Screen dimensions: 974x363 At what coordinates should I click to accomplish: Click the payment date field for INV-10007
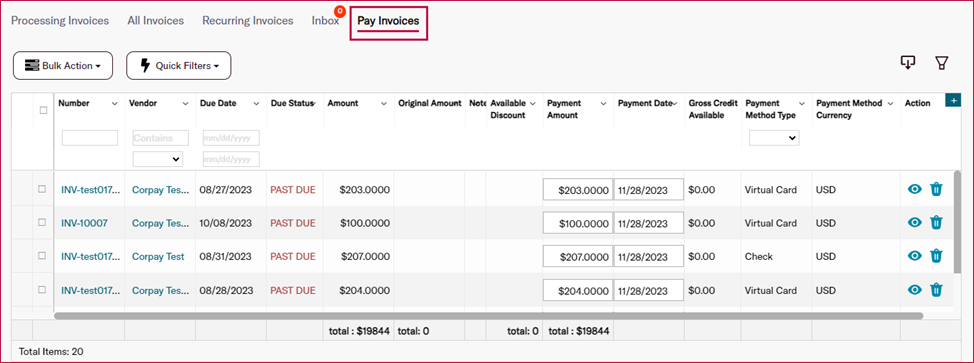[649, 223]
